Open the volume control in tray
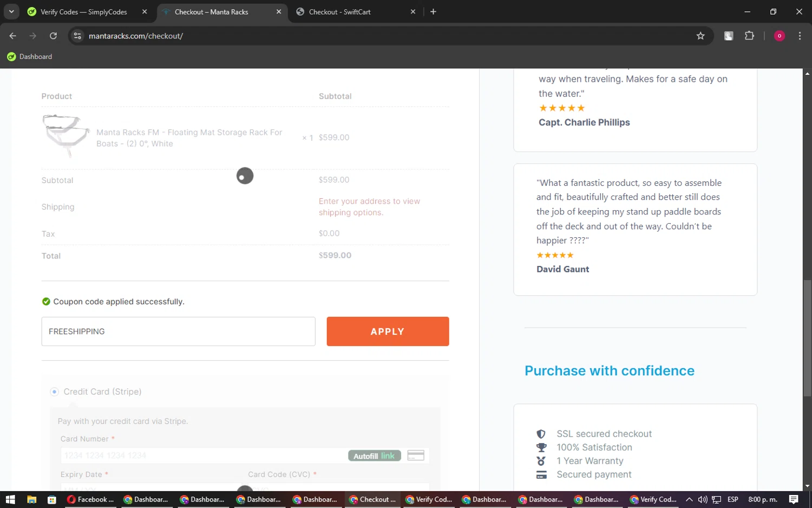812x508 pixels. click(x=703, y=499)
